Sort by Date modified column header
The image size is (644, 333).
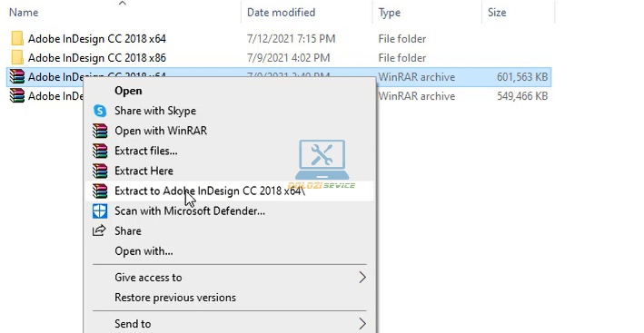(281, 13)
